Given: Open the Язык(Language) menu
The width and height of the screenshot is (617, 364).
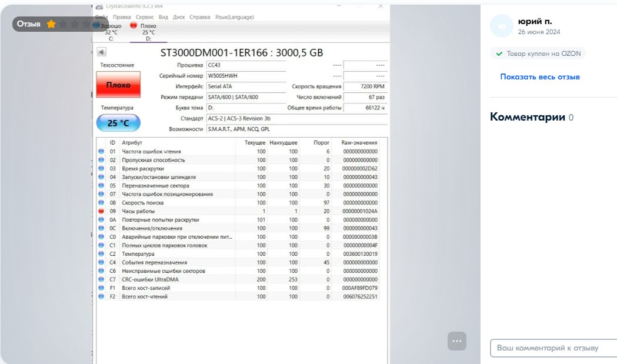Looking at the screenshot, I should [234, 17].
